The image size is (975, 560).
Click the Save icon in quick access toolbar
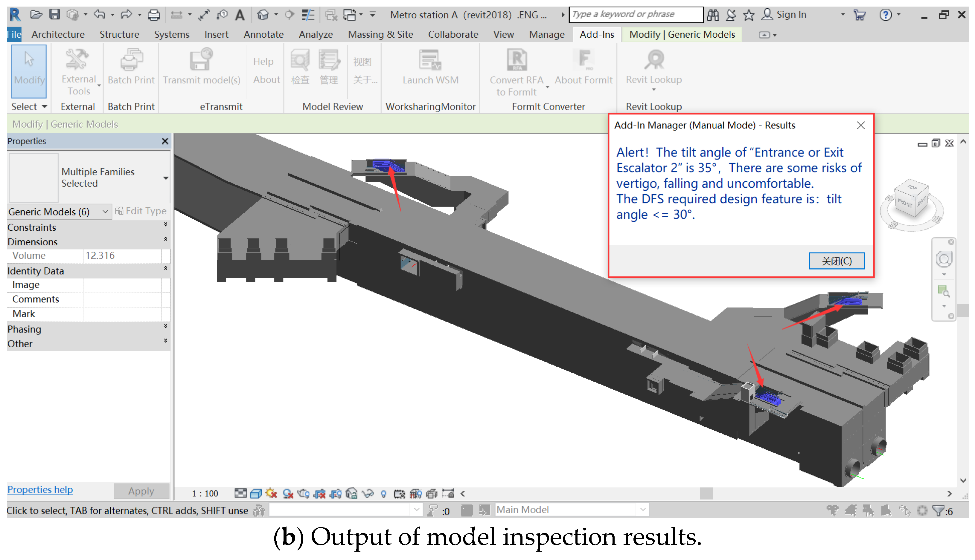(54, 15)
